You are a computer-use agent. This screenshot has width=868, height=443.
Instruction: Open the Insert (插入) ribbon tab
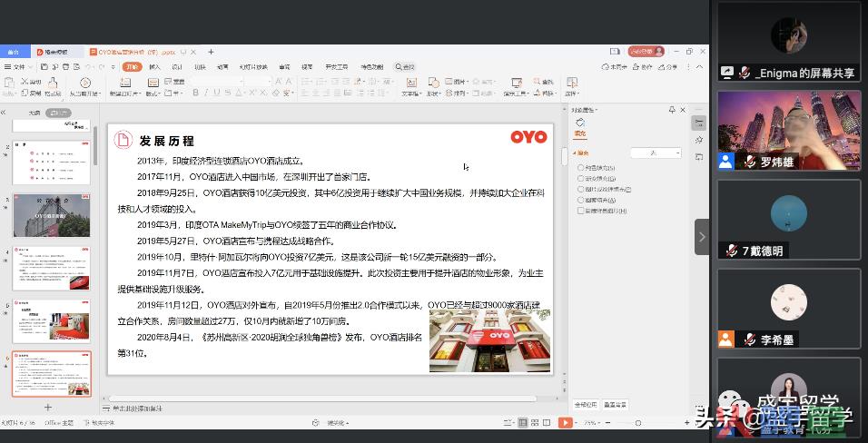click(x=154, y=67)
